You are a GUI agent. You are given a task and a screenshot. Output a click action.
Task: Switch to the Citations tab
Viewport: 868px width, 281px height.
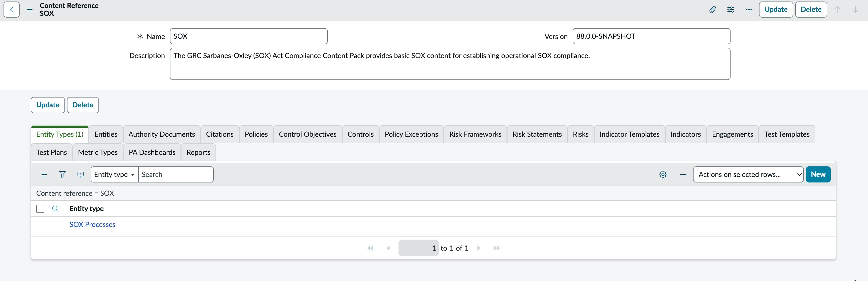(x=220, y=134)
